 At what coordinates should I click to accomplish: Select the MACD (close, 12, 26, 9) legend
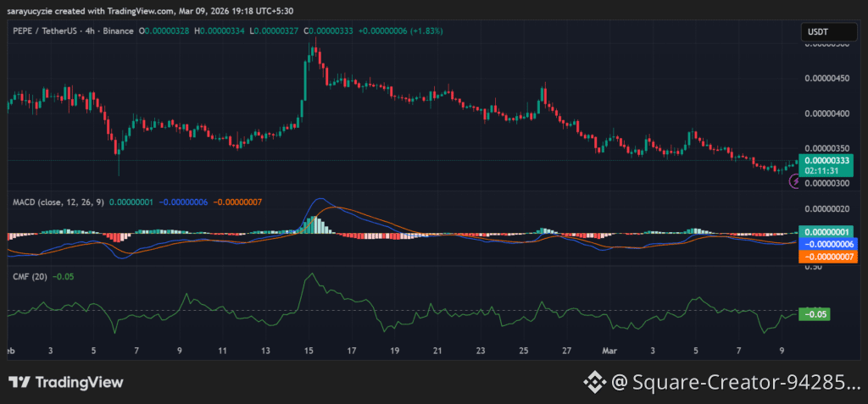[x=58, y=202]
